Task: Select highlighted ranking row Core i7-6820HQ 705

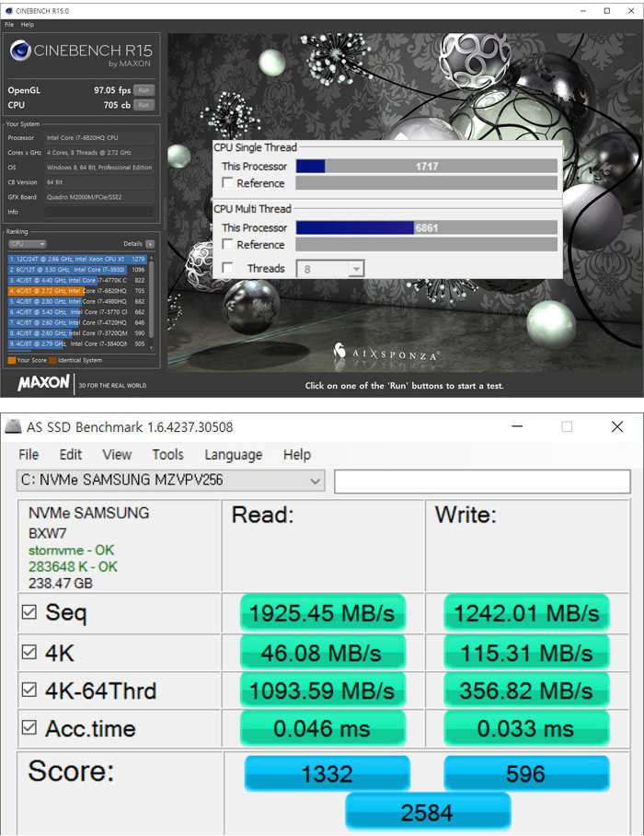Action: (x=77, y=291)
